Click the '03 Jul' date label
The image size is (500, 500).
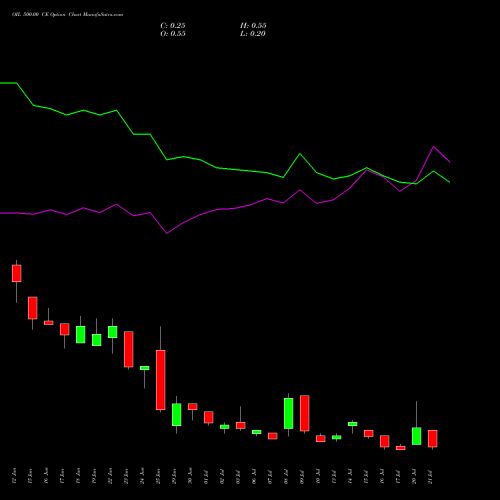(x=238, y=476)
